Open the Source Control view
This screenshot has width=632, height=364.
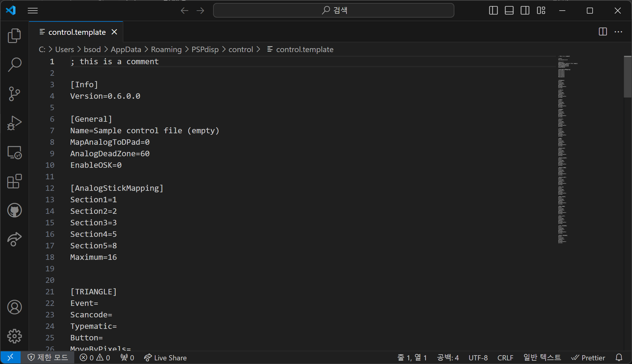tap(14, 94)
